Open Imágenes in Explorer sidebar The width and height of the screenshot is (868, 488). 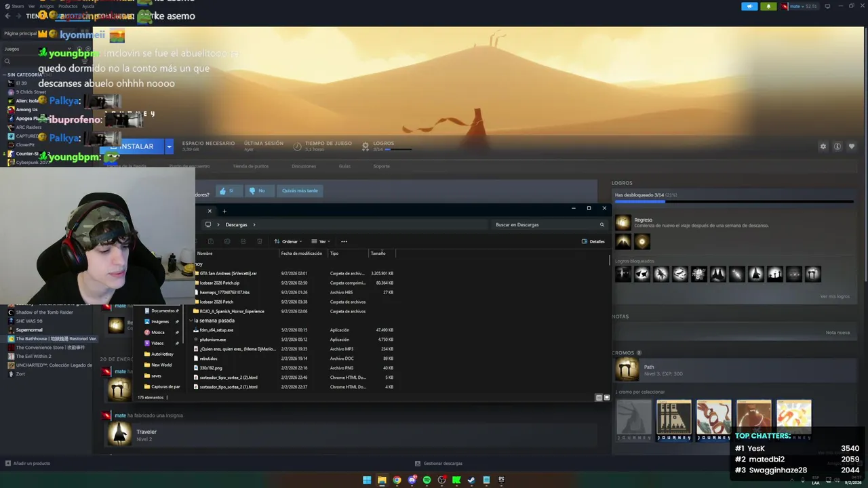click(x=161, y=321)
